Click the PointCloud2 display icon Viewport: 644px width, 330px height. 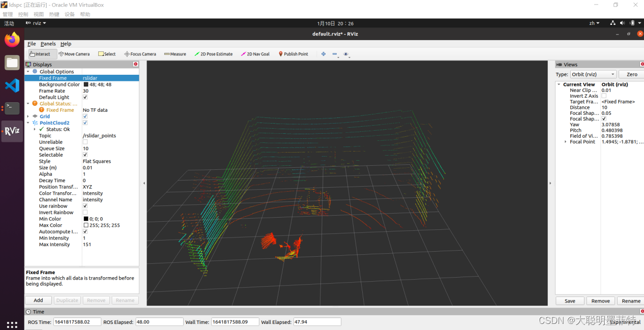pos(35,123)
